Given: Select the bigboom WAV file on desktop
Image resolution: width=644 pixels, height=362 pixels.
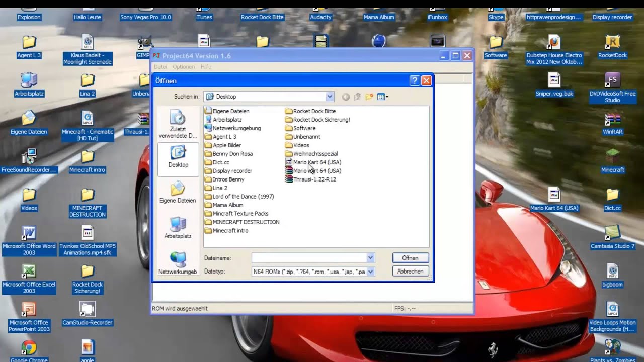Looking at the screenshot, I should (612, 276).
